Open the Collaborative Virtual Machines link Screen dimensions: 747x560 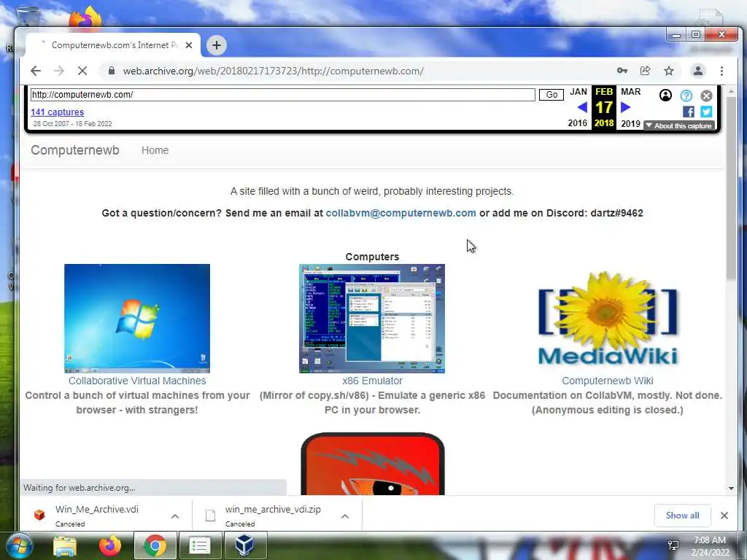point(137,381)
